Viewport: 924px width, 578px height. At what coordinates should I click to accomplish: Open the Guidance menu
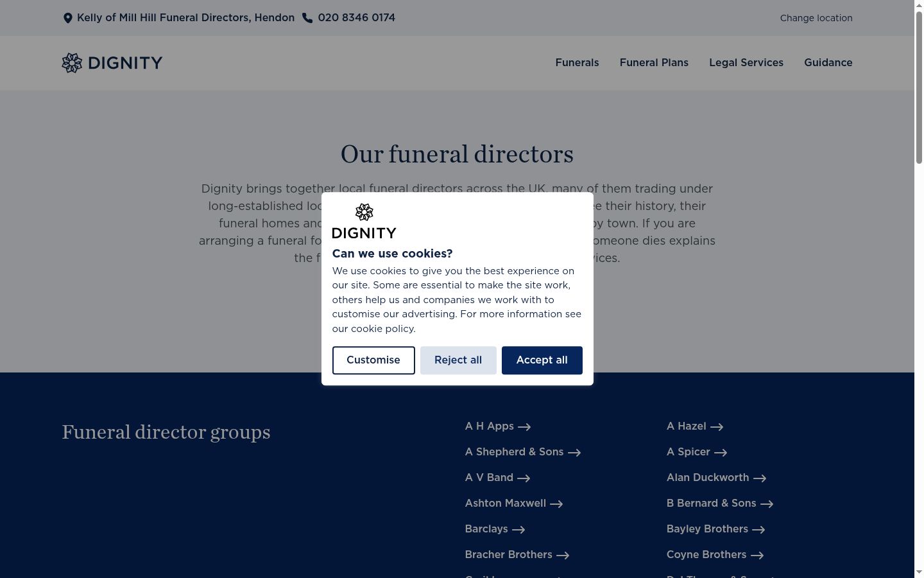[x=828, y=63]
